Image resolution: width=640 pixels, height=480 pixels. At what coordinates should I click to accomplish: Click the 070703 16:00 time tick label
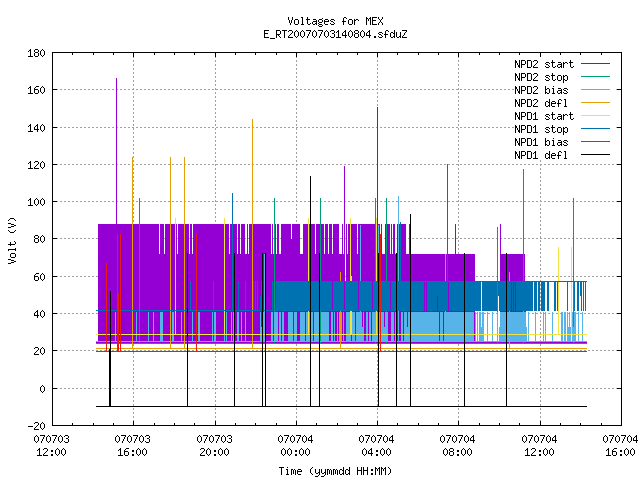(132, 446)
